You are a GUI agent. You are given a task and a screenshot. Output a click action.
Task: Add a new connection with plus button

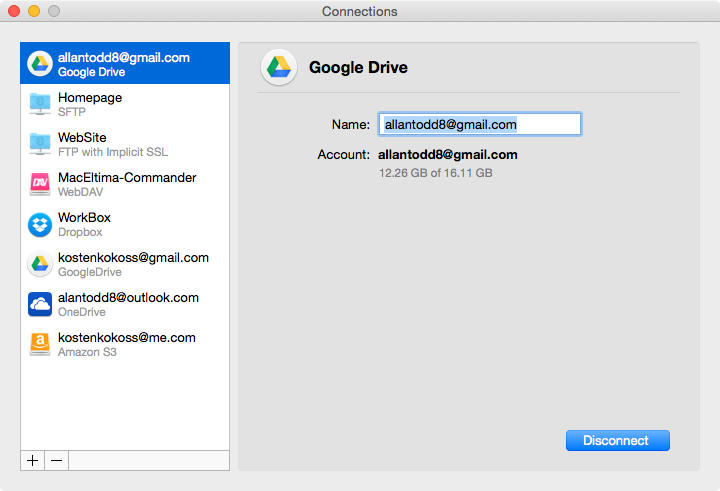click(x=33, y=460)
